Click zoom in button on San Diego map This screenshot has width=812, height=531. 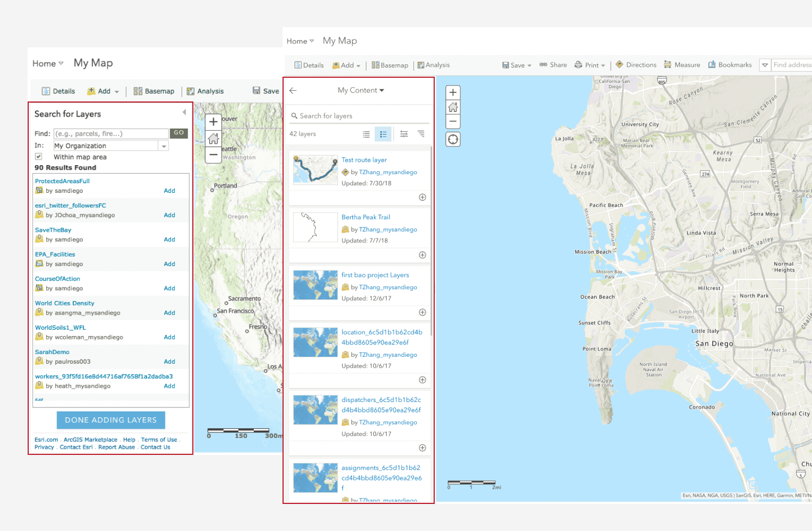point(453,92)
